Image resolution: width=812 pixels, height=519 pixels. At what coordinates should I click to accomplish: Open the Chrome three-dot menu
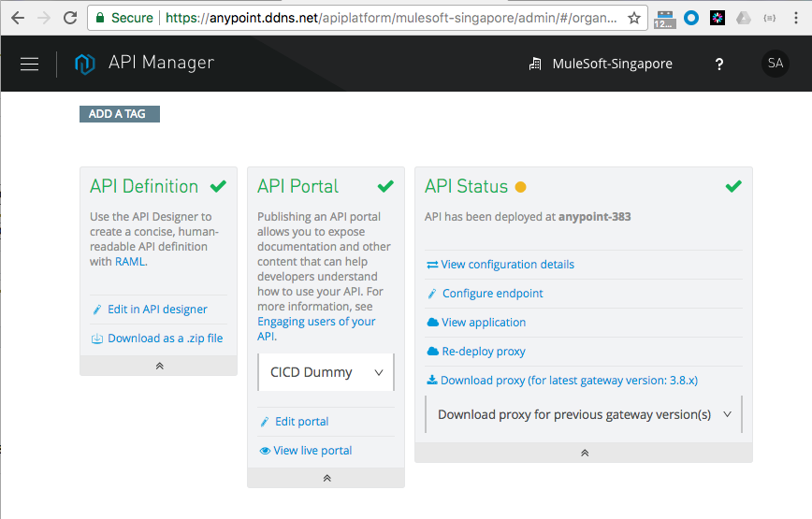(x=796, y=18)
